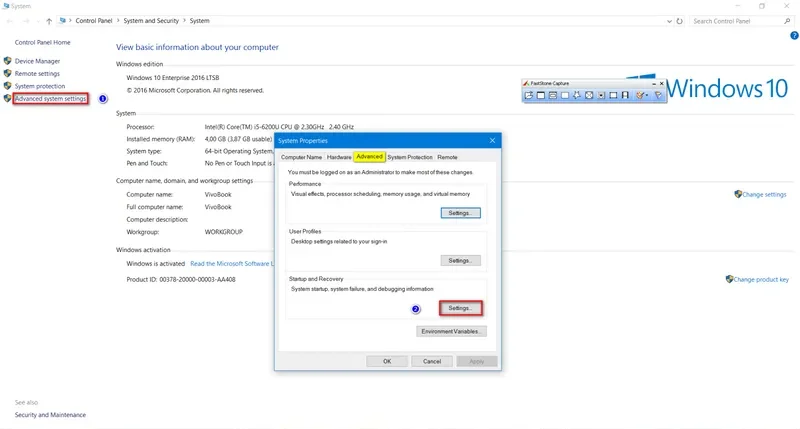Select 'Windows 10 Enterprise 2016 LTSB' text
Viewport: 800px width, 429px height.
(x=172, y=78)
